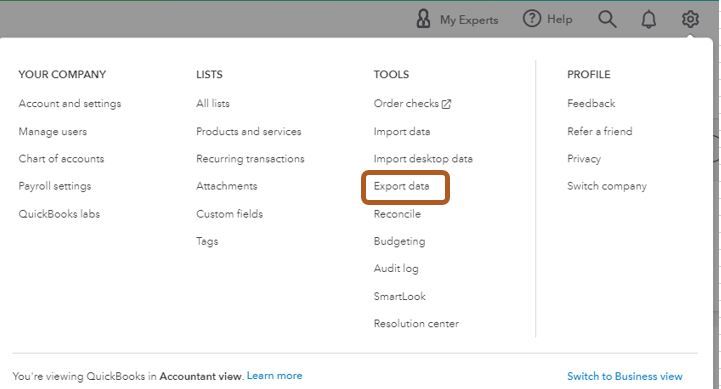Open Resolution center
The image size is (721, 389).
416,324
